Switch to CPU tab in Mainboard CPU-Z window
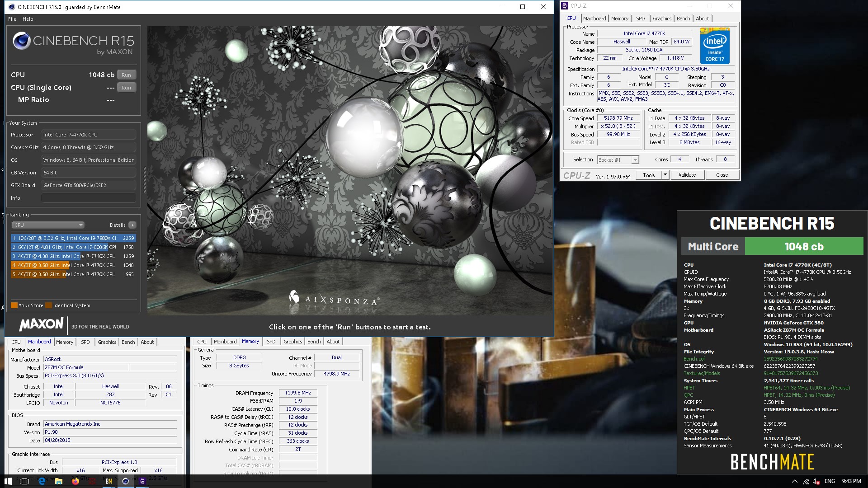The image size is (868, 488). 16,342
